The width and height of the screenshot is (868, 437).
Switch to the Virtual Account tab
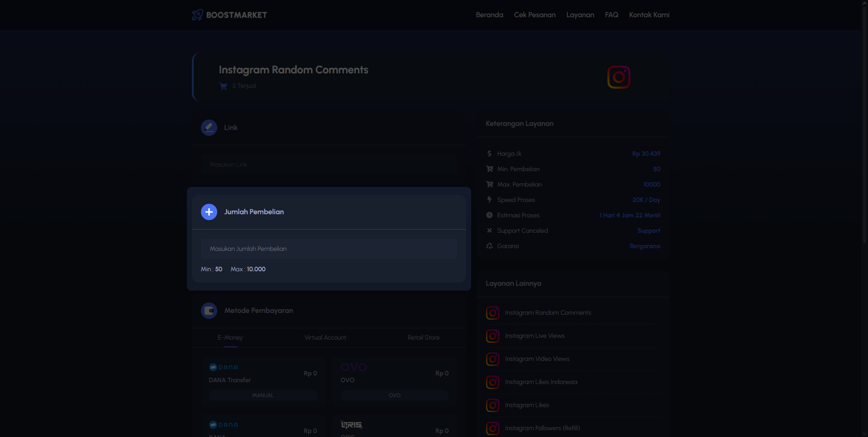click(x=325, y=338)
